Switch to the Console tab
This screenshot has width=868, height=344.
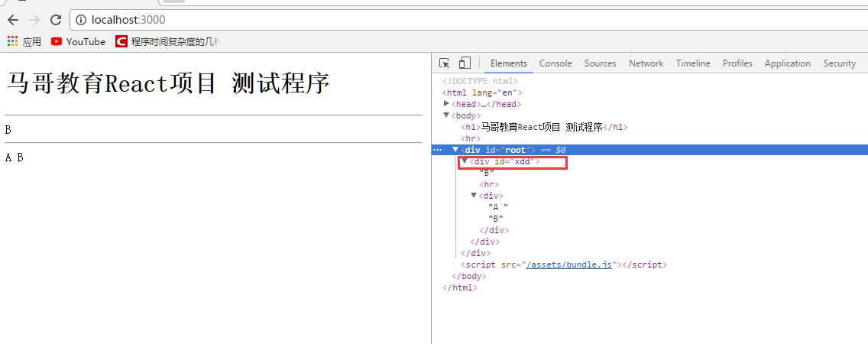555,63
